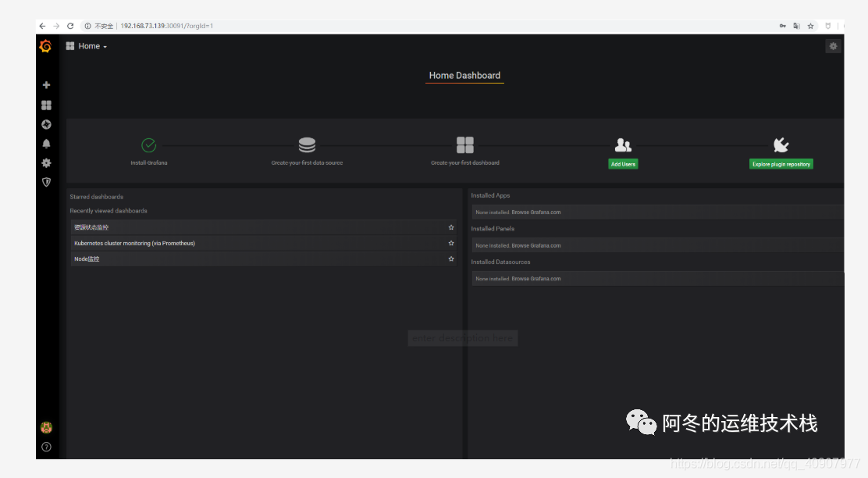Open Help question mark icon in sidebar
This screenshot has height=478, width=868.
(x=47, y=447)
